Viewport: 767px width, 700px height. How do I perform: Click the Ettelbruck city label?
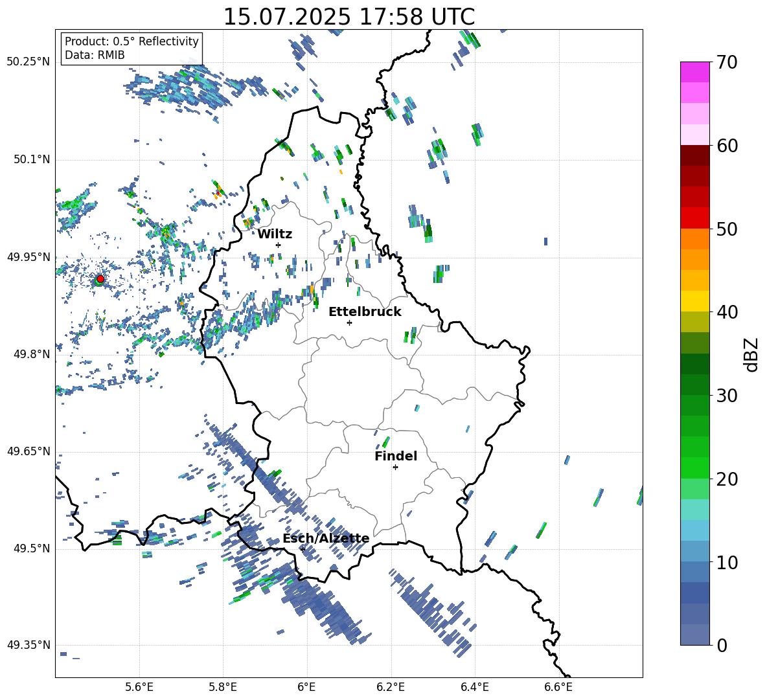tap(365, 312)
